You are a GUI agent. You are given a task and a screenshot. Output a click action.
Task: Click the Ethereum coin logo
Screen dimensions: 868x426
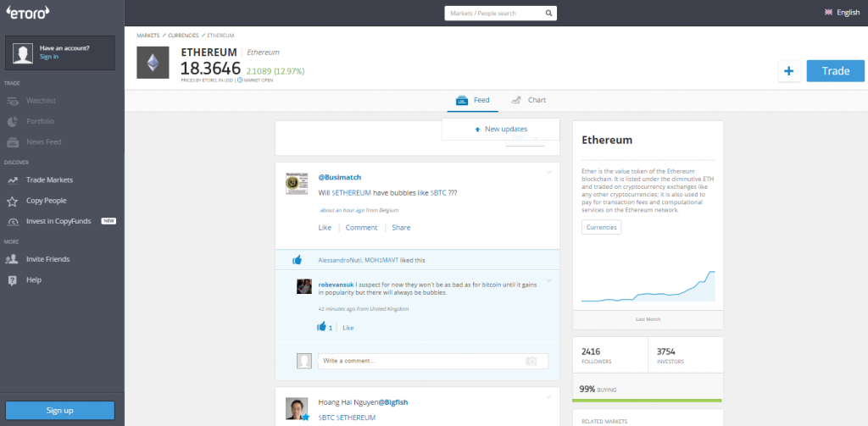click(153, 63)
